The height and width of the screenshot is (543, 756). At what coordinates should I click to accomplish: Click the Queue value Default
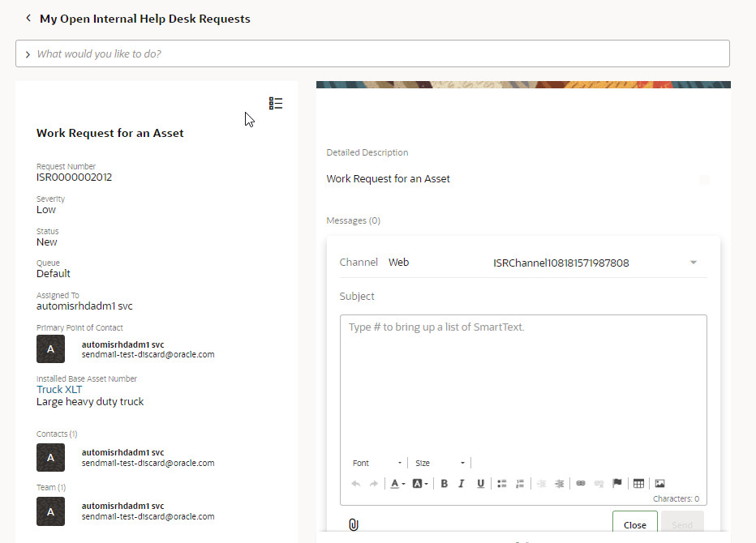[x=54, y=274]
